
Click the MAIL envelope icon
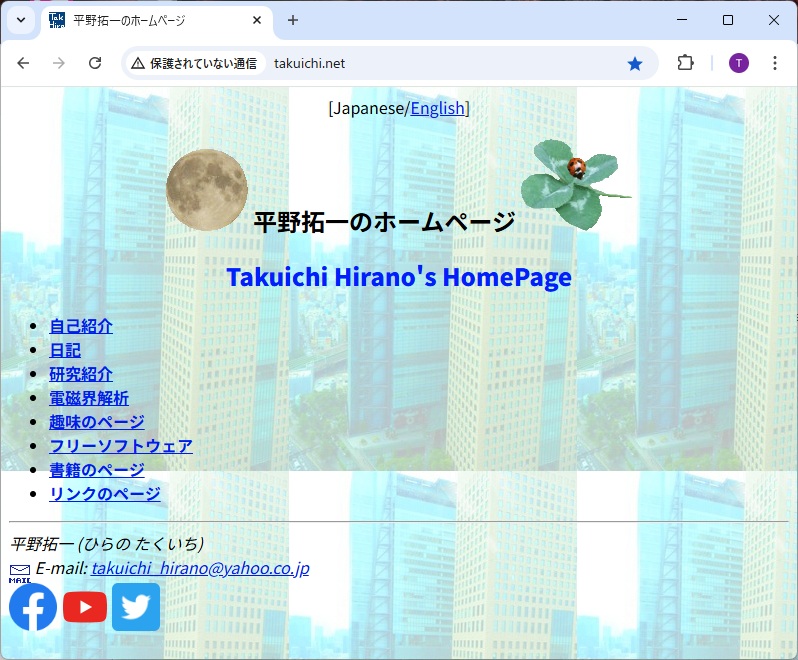[x=20, y=573]
